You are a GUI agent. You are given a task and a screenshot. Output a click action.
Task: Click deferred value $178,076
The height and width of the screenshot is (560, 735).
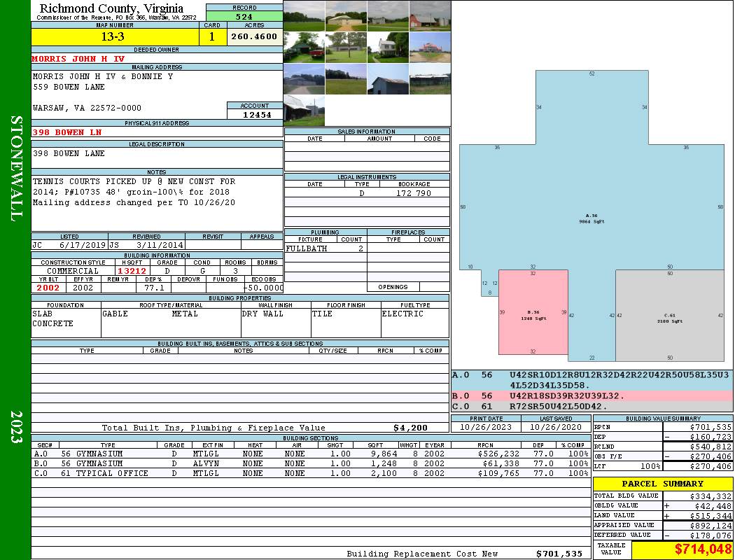point(710,535)
